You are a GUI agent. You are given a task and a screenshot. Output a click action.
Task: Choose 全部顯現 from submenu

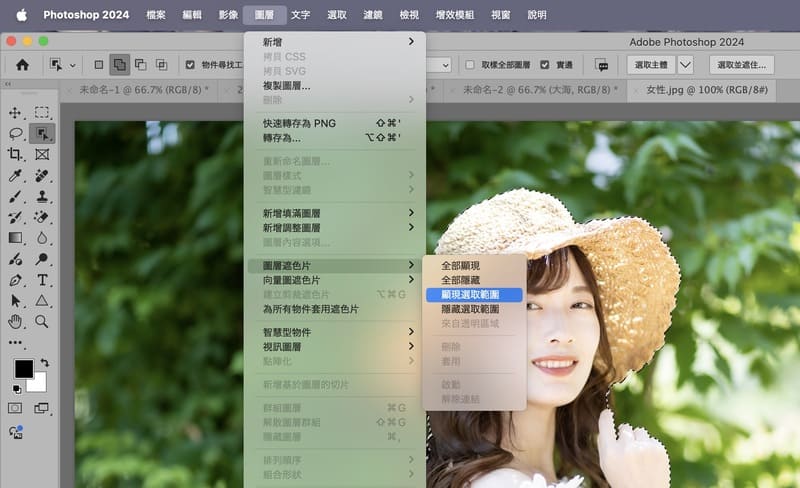(x=474, y=265)
